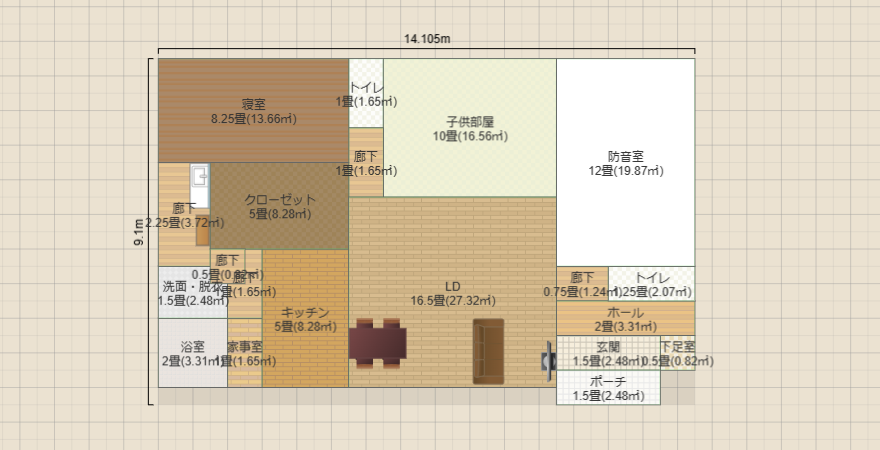
Task: Select the トイレ 1畳 room beside 寝室
Action: [x=366, y=93]
